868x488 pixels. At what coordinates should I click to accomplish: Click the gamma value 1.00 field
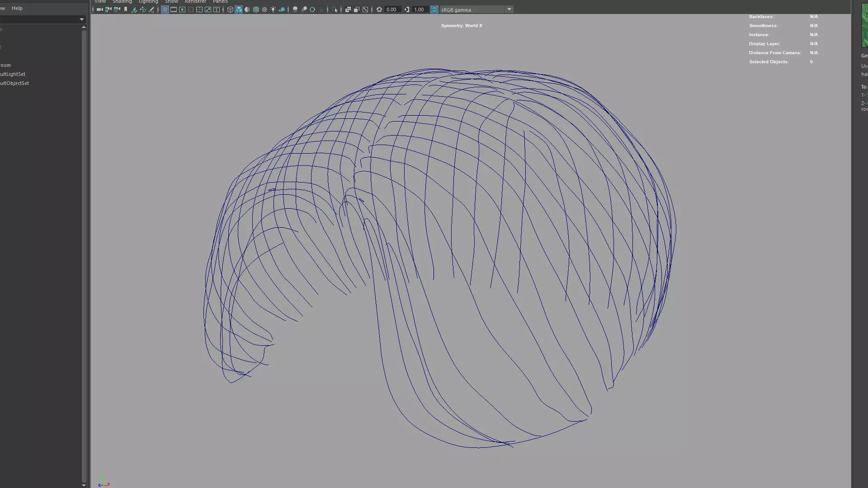click(419, 9)
